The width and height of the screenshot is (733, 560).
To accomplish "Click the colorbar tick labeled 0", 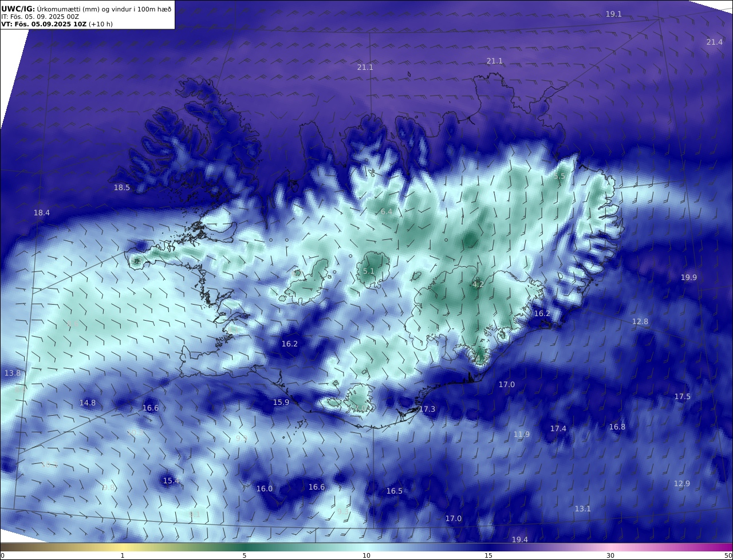I will 2,555.
